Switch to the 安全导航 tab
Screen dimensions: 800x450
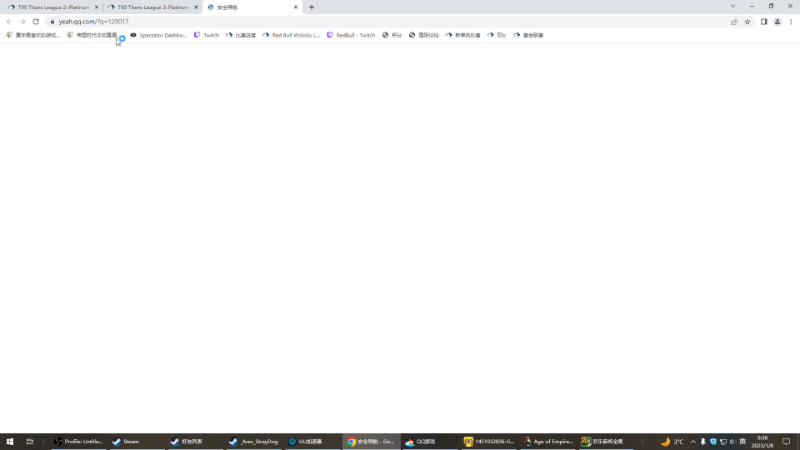click(x=253, y=7)
